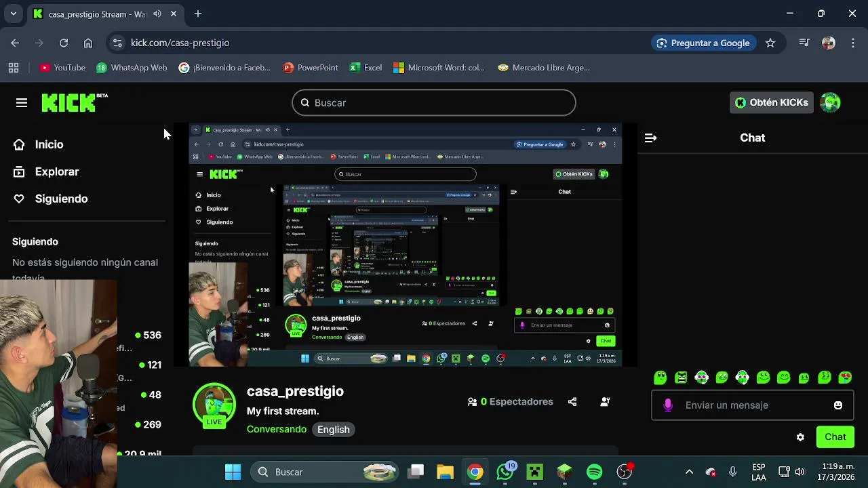The width and height of the screenshot is (868, 488).
Task: Collapse the chat panel with the arrow icon
Action: coord(650,138)
